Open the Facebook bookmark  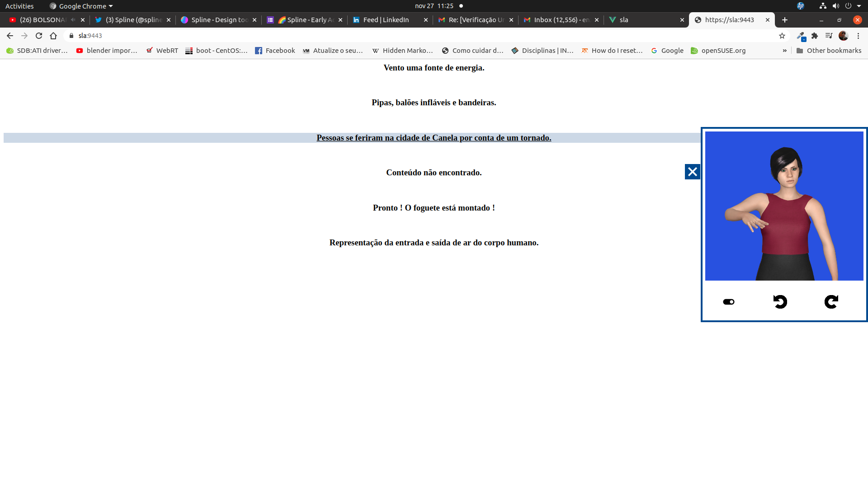coord(275,51)
